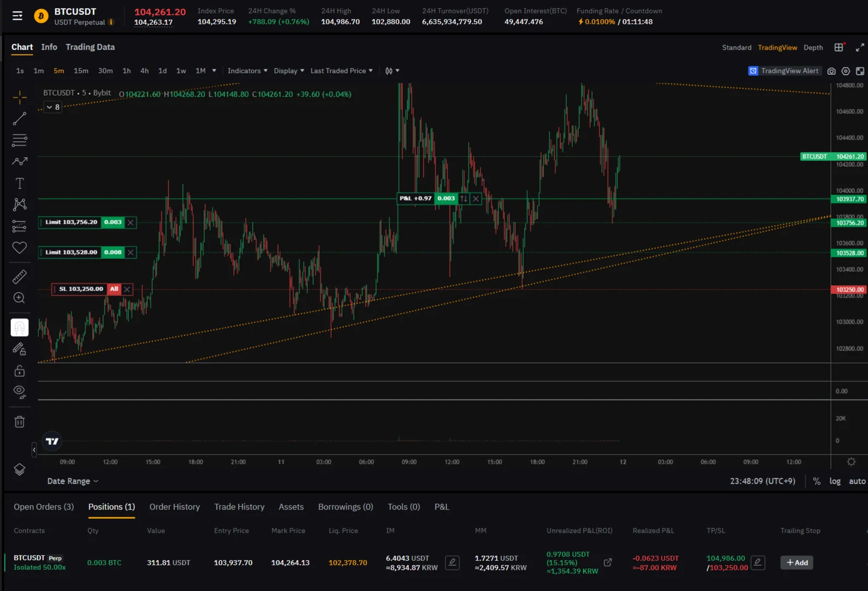The height and width of the screenshot is (591, 868).
Task: Open the Trade History tab
Action: 239,507
